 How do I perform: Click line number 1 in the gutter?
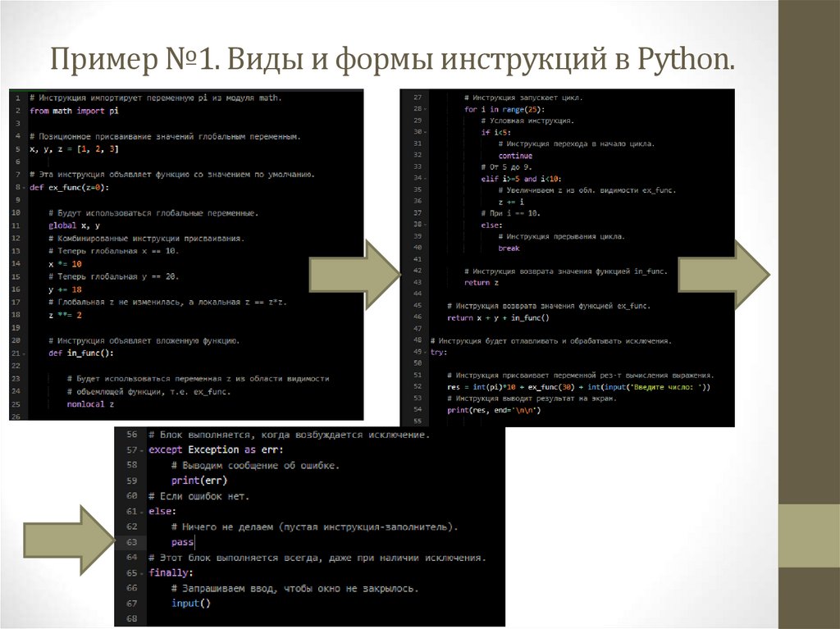(x=17, y=98)
